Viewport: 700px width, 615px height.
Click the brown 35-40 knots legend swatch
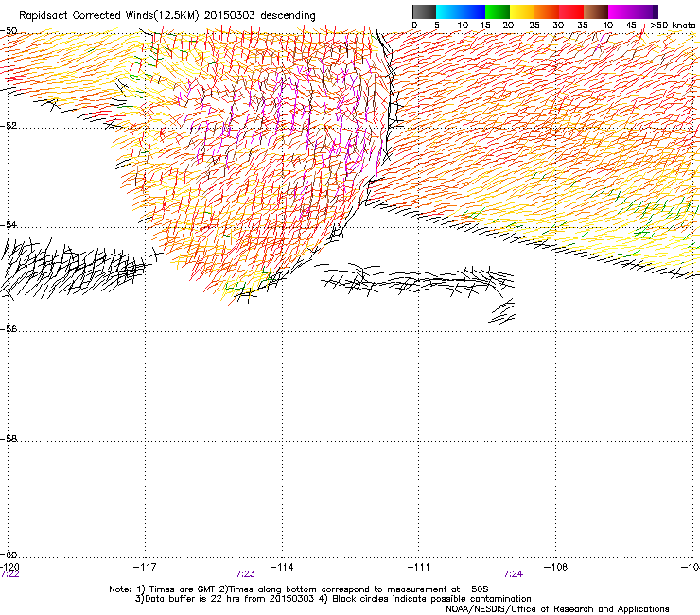[596, 11]
